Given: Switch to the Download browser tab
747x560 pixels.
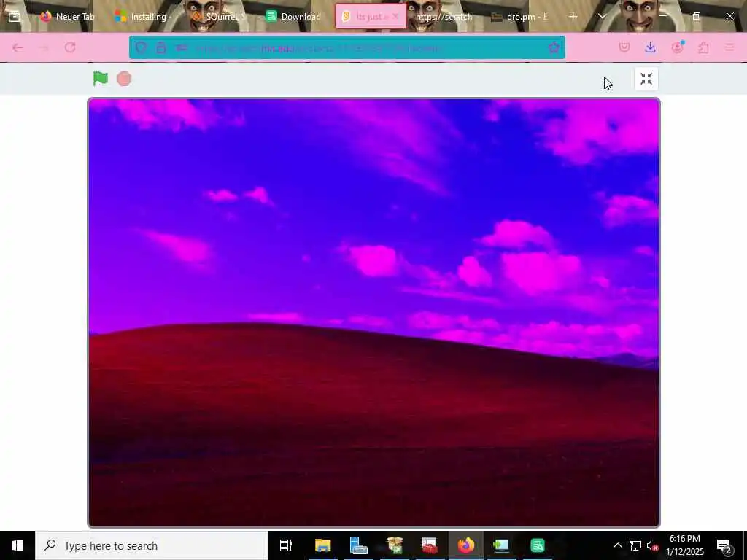Looking at the screenshot, I should pos(293,17).
